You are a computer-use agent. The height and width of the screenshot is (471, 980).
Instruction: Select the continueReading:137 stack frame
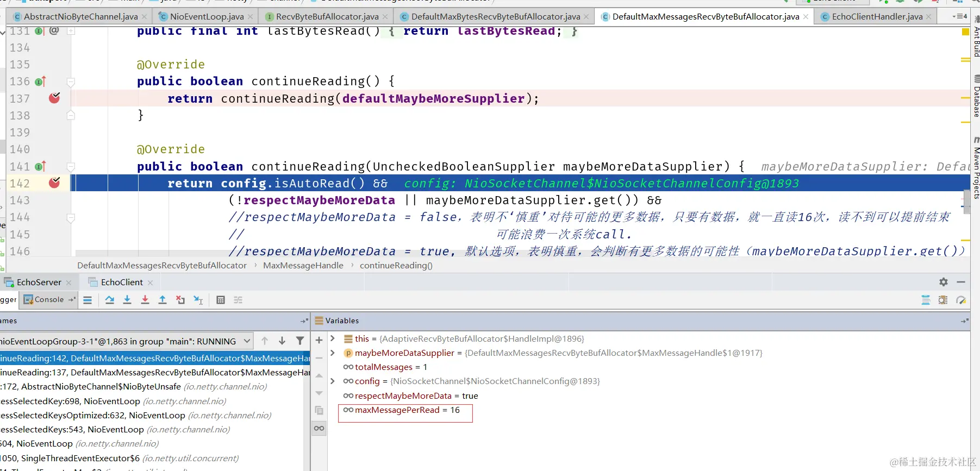[x=154, y=372]
